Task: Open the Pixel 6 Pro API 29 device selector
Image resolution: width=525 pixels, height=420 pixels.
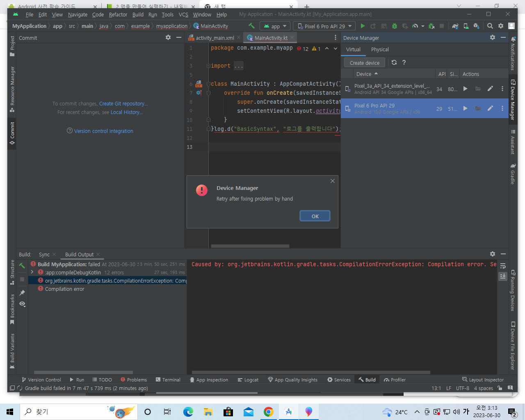Action: (x=324, y=26)
